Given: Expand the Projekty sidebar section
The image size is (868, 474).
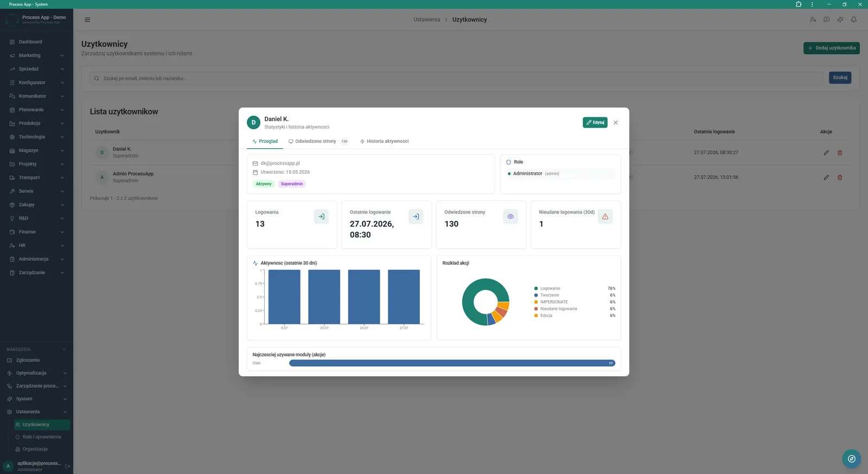Looking at the screenshot, I should [x=36, y=164].
